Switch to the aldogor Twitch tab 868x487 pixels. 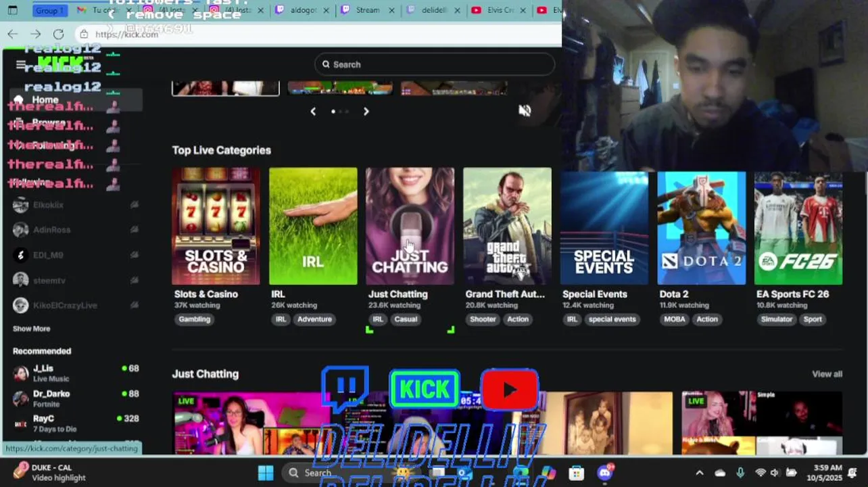(301, 10)
